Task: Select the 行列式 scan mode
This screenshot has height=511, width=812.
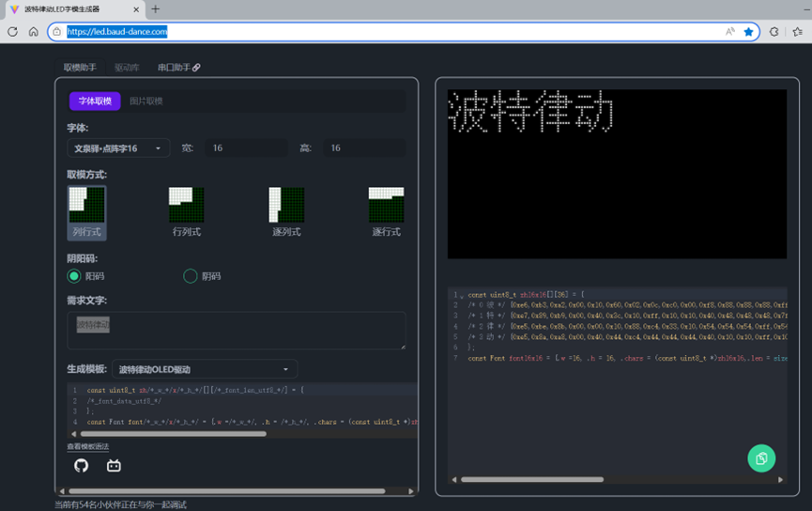Action: click(x=187, y=212)
